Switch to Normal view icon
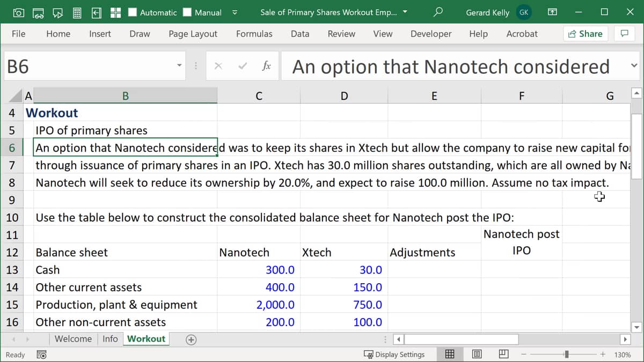Screen dimensions: 644x362 [x=450, y=354]
